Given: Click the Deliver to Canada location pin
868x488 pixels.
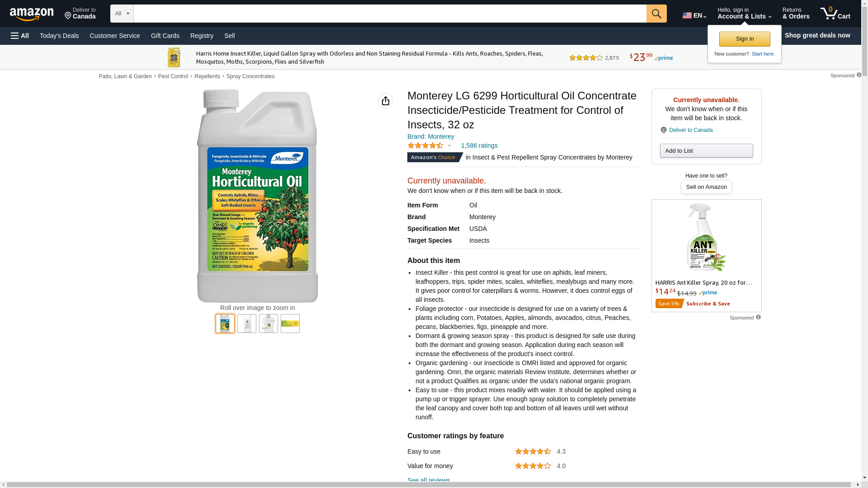Looking at the screenshot, I should 68,16.
